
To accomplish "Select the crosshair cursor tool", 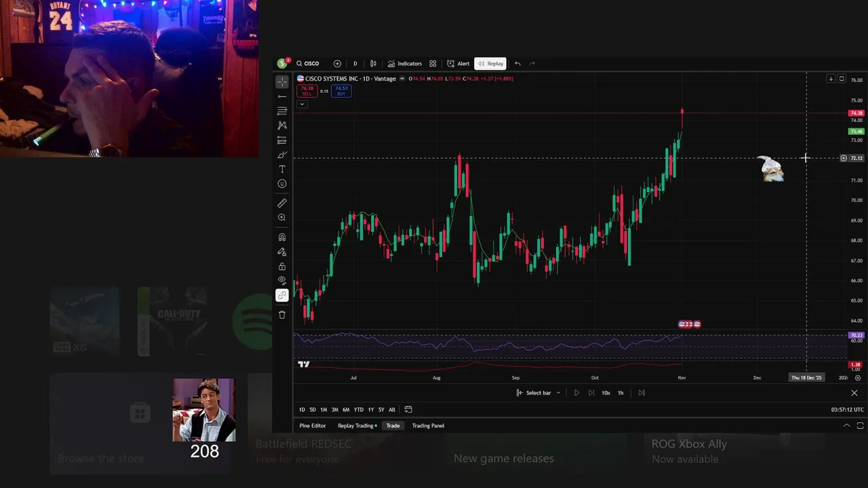I will point(282,82).
